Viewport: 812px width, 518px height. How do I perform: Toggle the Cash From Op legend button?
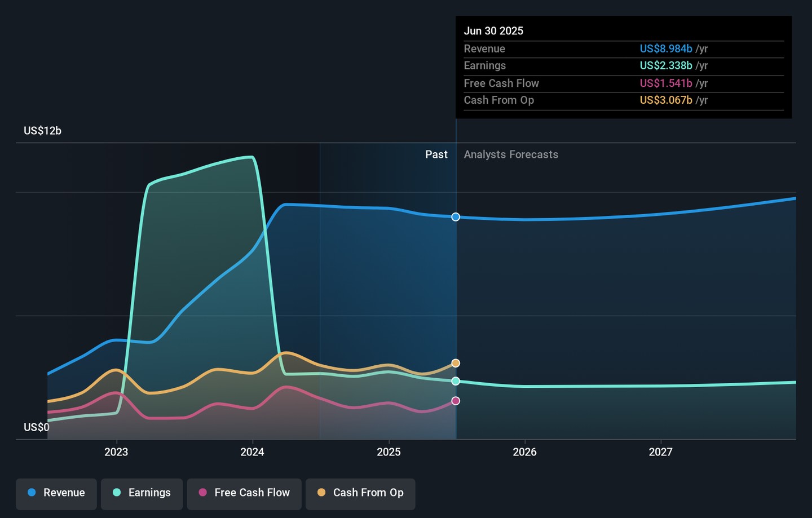(360, 493)
